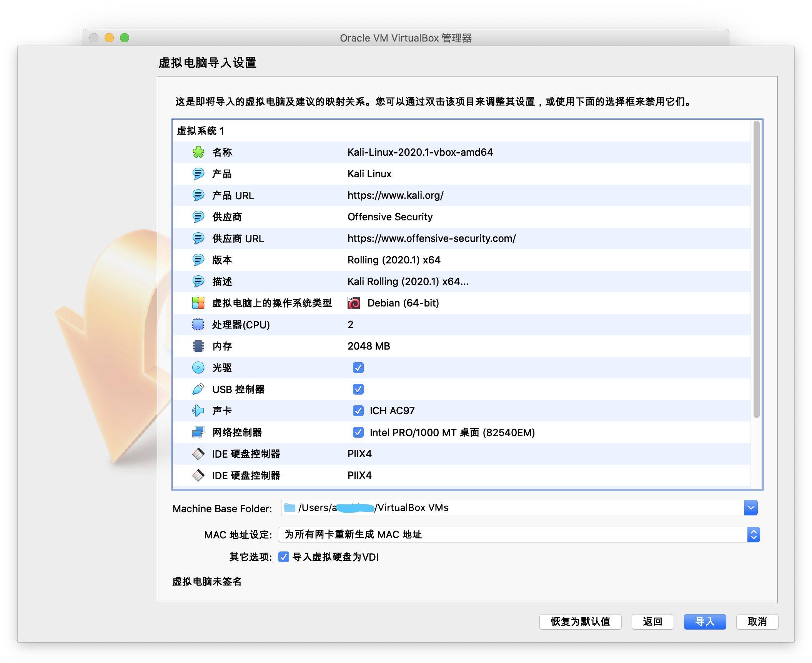Open the MAC 地址设定 popup menu
812x663 pixels.
pos(519,535)
